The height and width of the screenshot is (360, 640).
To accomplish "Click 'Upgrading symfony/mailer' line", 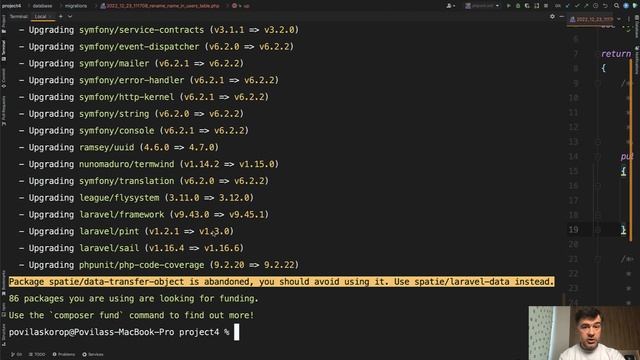I will point(131,64).
